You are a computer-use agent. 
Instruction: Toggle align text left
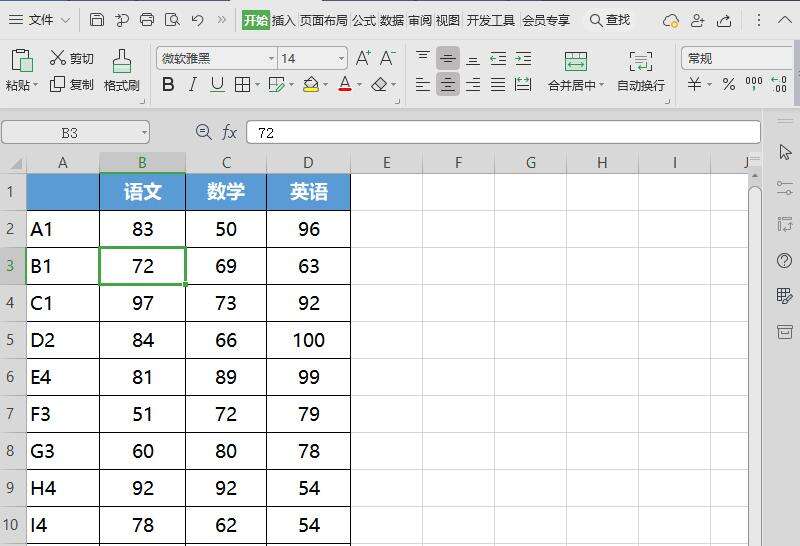(x=422, y=84)
